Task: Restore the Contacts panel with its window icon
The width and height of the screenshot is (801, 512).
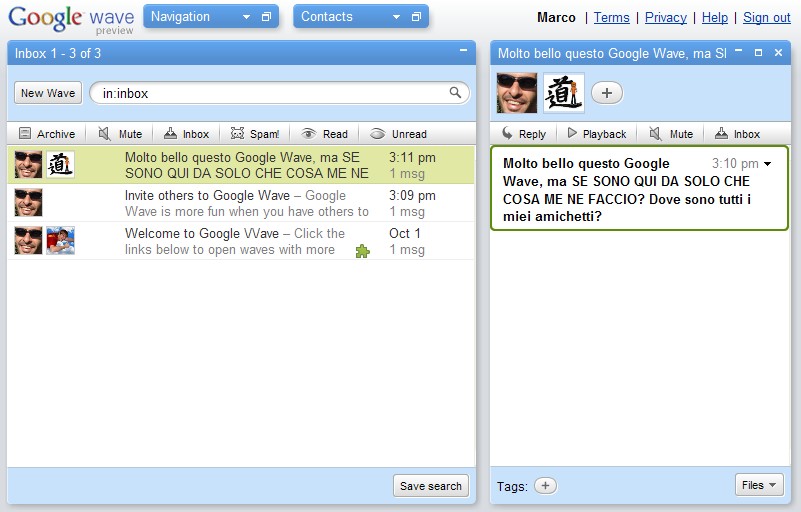Action: coord(416,17)
